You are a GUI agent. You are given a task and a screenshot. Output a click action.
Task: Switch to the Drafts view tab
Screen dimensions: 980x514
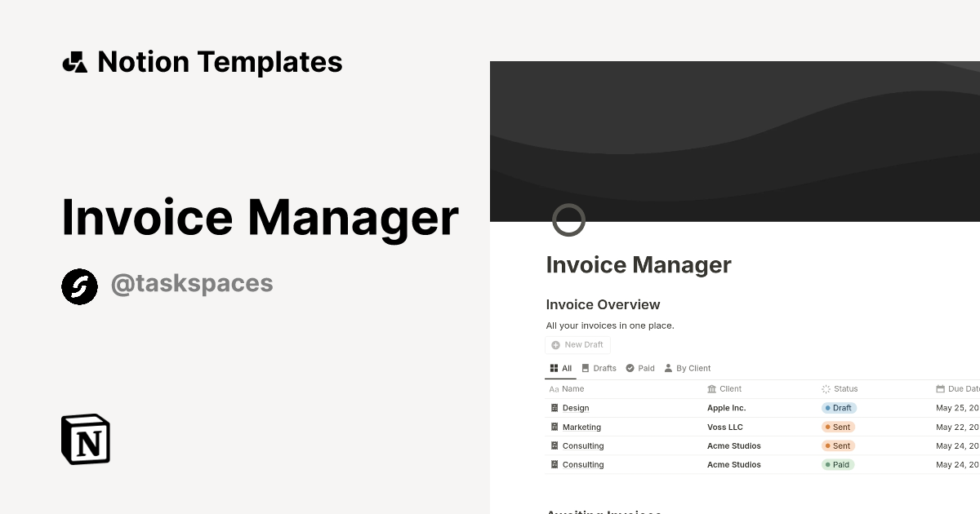click(599, 368)
